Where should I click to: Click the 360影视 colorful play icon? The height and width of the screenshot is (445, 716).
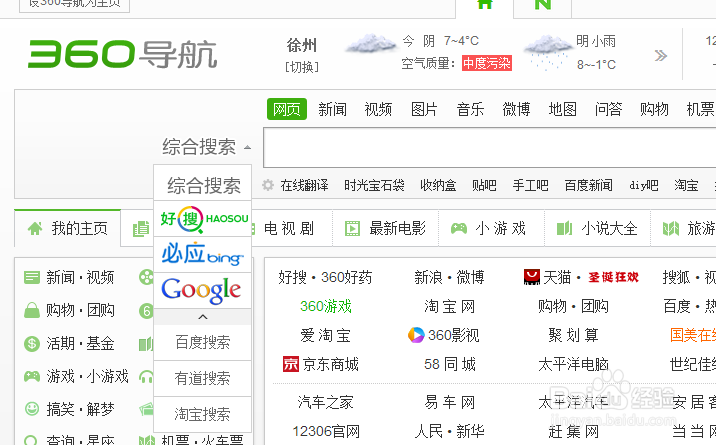pyautogui.click(x=416, y=335)
